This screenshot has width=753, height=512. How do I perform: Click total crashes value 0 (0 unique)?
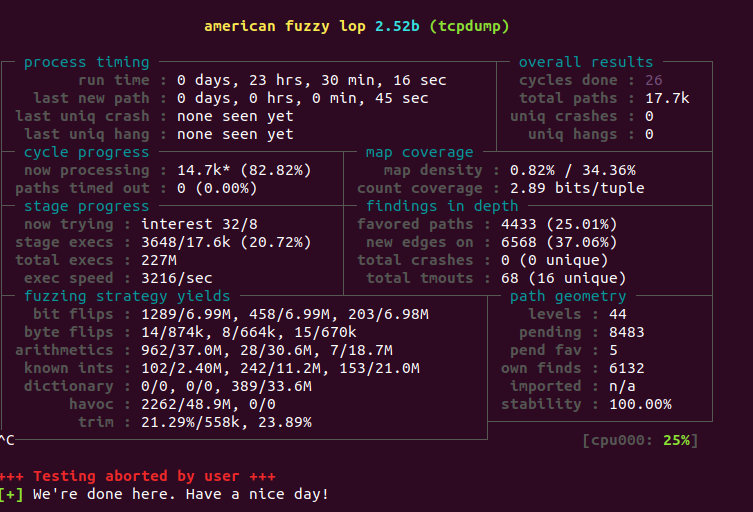[554, 260]
